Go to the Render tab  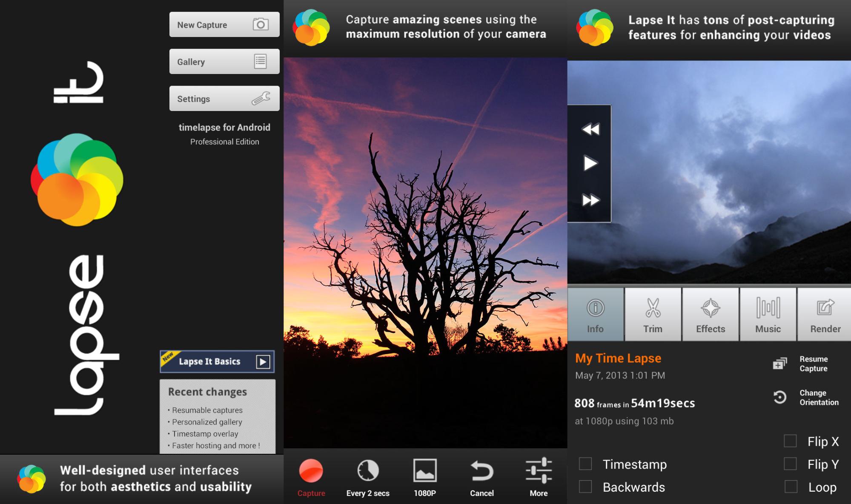point(825,315)
